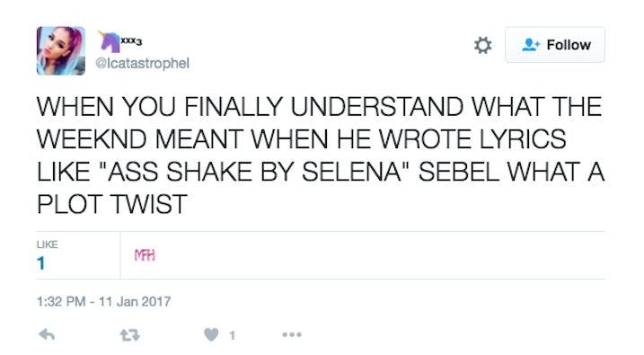The image size is (644, 355).
Task: Visit the @lcatastrophel handle link
Action: [143, 63]
